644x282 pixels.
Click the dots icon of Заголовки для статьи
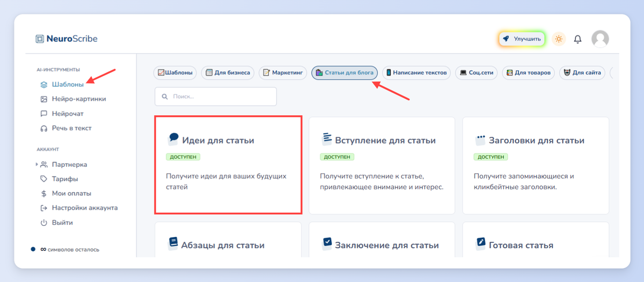[x=480, y=139]
